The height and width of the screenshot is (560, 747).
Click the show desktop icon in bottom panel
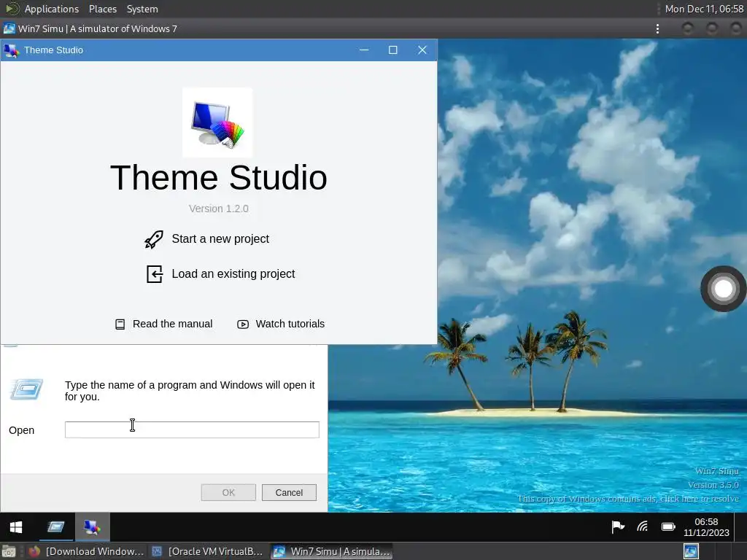click(x=9, y=551)
